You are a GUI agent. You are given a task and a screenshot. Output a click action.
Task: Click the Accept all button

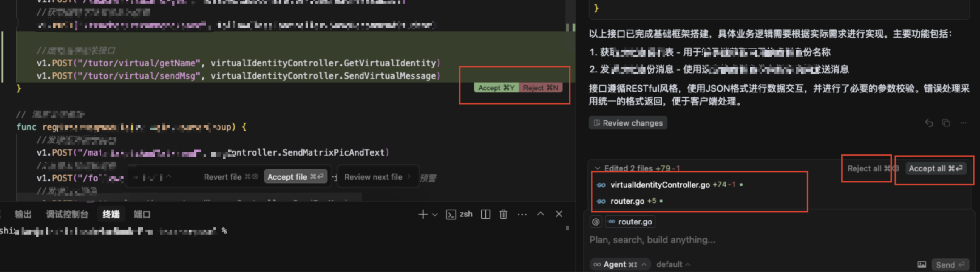935,168
